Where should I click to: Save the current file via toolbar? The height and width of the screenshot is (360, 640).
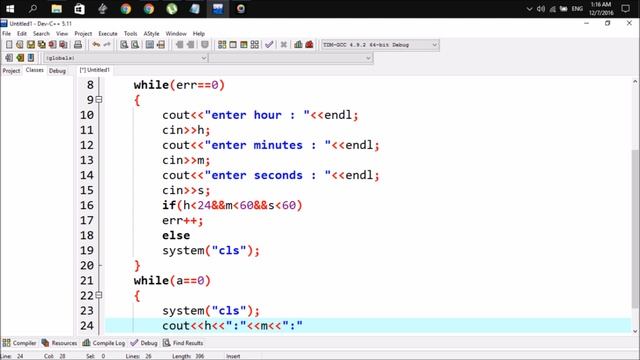point(31,45)
